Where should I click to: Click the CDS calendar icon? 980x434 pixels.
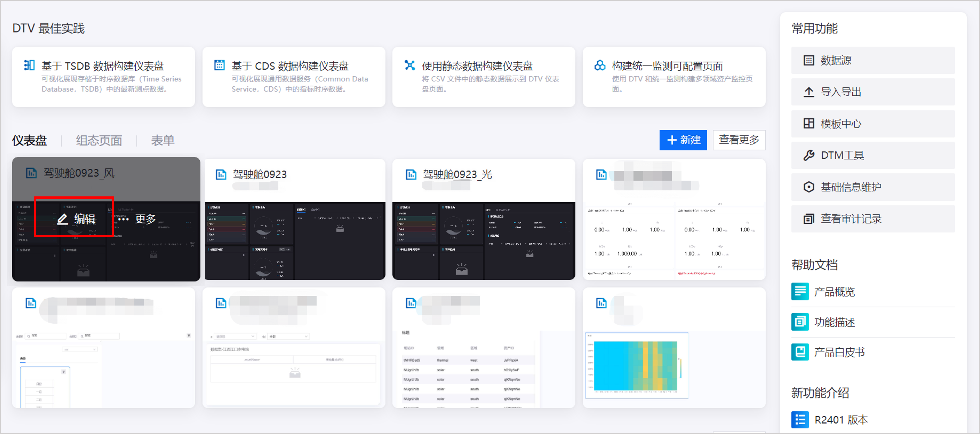(219, 65)
